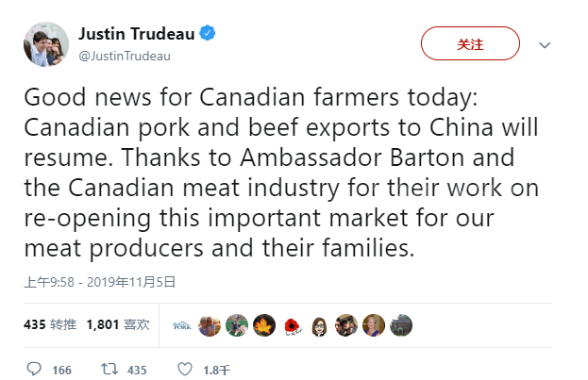Click the last liker avatar in the row

coord(400,325)
